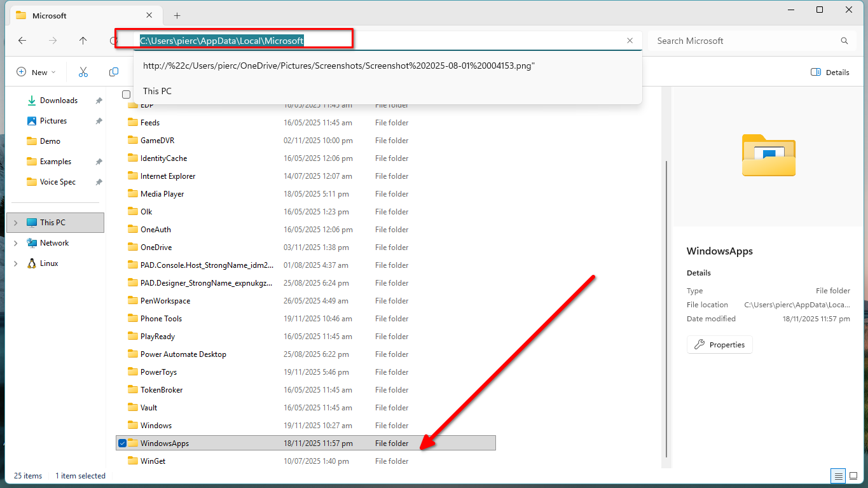
Task: Navigate back using the back arrow
Action: tap(22, 40)
